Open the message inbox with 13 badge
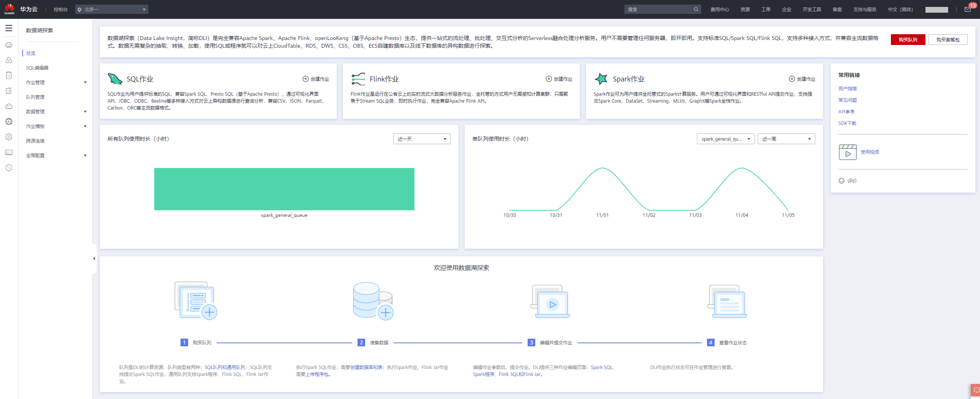The image size is (980, 399). coord(968,9)
